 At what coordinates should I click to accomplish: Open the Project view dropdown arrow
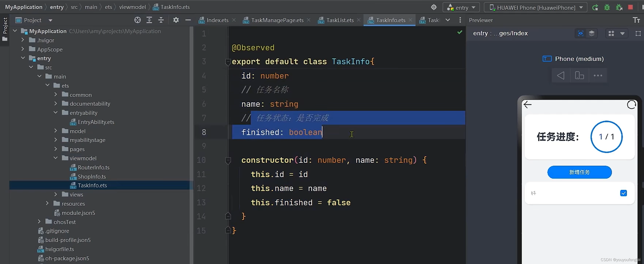pos(50,20)
